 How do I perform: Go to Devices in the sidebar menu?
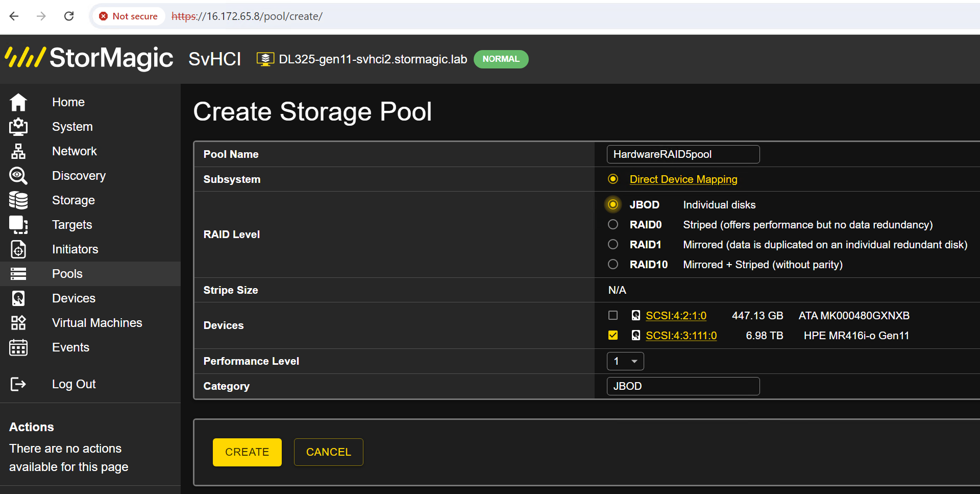point(73,298)
